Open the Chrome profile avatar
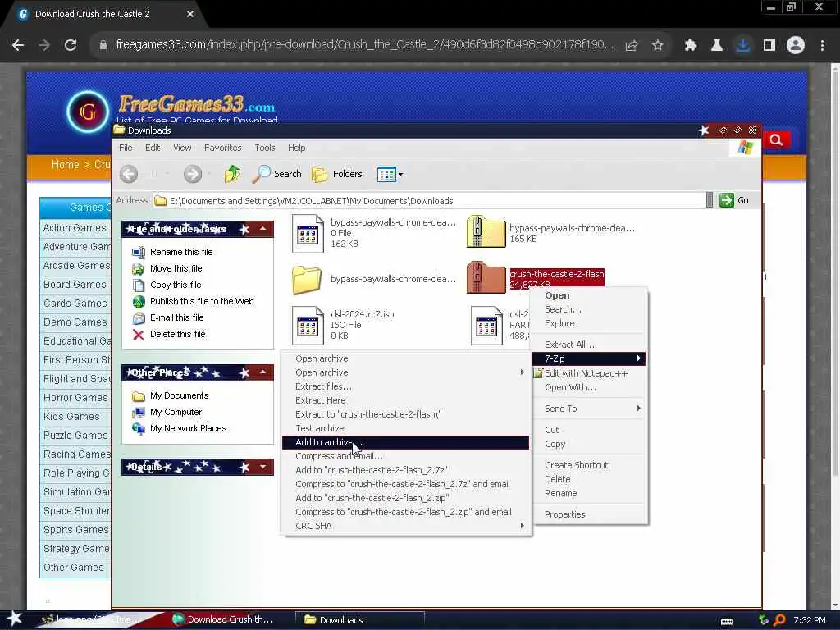Image resolution: width=840 pixels, height=630 pixels. tap(796, 46)
